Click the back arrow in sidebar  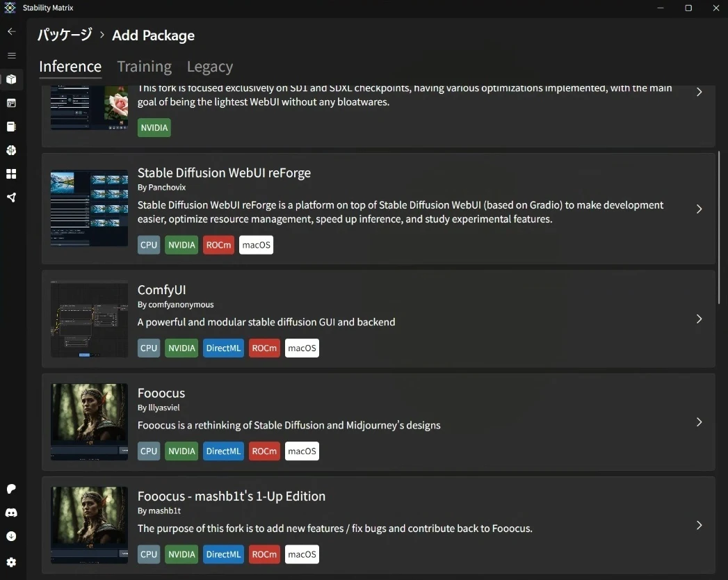[x=12, y=31]
